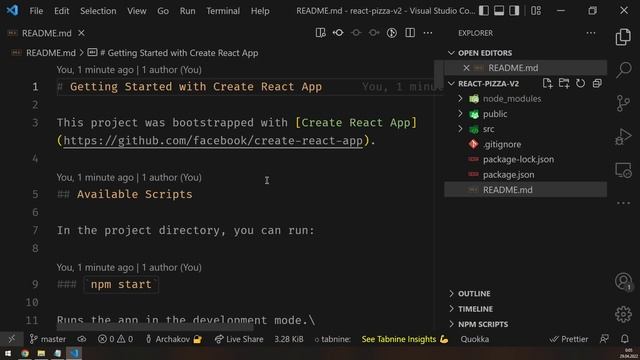
Task: Open the Help menu
Action: pos(260,11)
